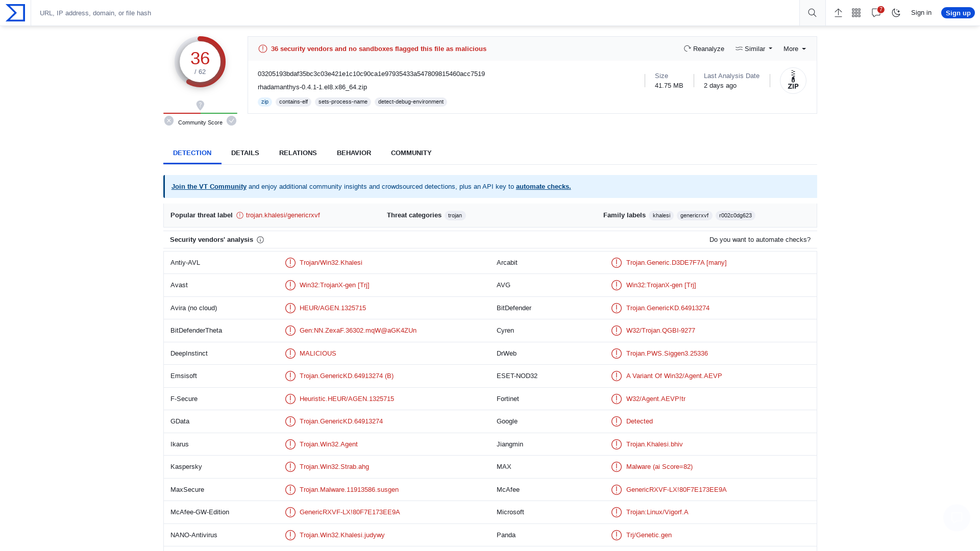Viewport: 980px width, 551px height.
Task: Vote harmless with the check icon
Action: point(232,121)
